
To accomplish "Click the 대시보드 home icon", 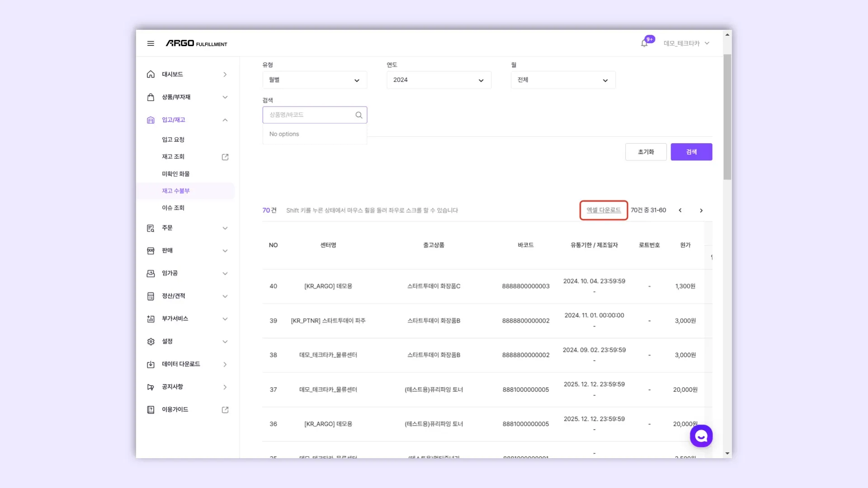I will click(x=151, y=75).
